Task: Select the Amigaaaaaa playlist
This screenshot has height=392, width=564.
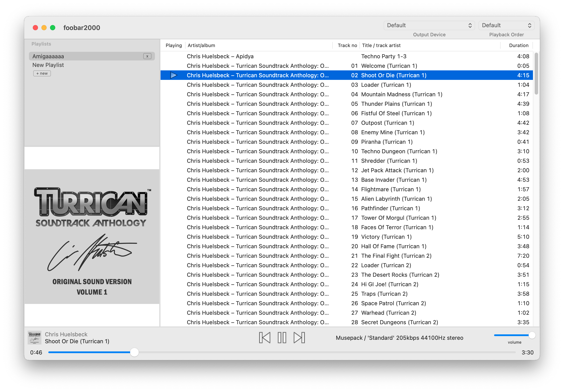Action: tap(92, 56)
